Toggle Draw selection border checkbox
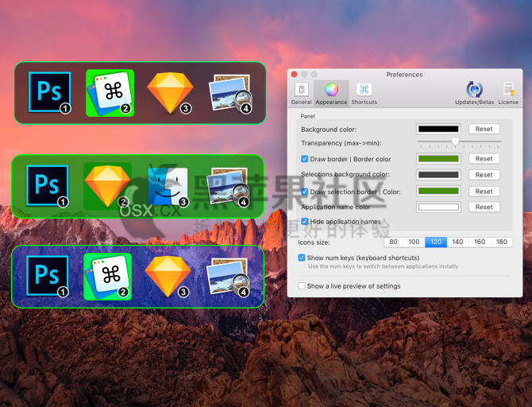The height and width of the screenshot is (407, 532). (304, 192)
